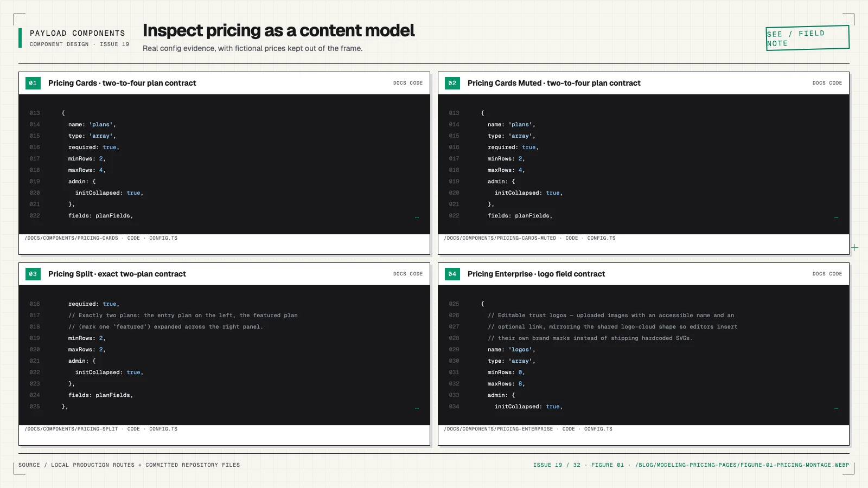
Task: Click line "name: 'logos'," in Pricing Enterprise code
Action: pyautogui.click(x=511, y=350)
